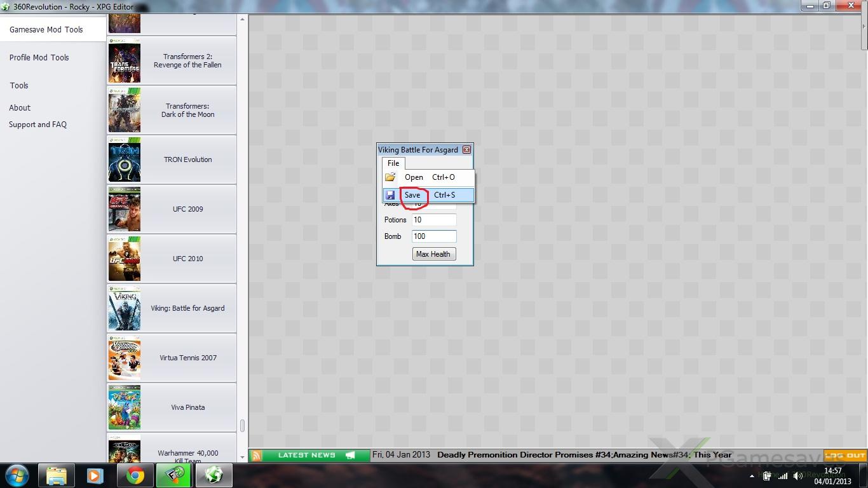Open Google Chrome from the taskbar

click(x=135, y=475)
